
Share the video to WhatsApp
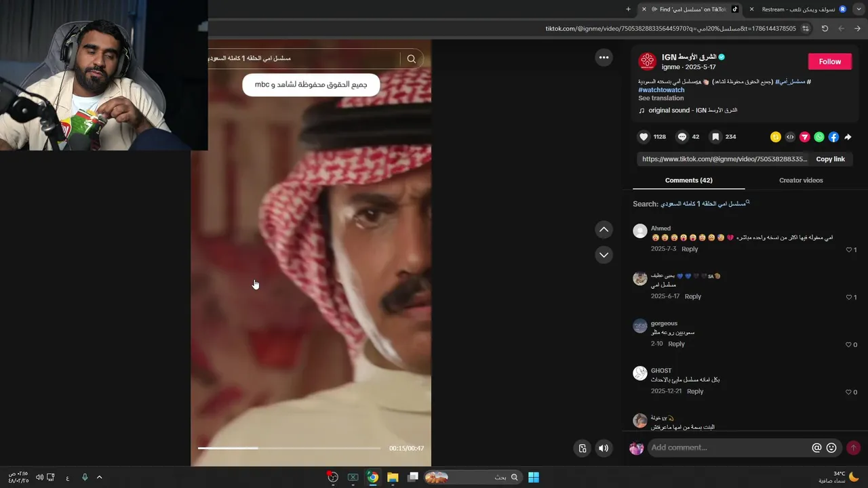coord(819,137)
